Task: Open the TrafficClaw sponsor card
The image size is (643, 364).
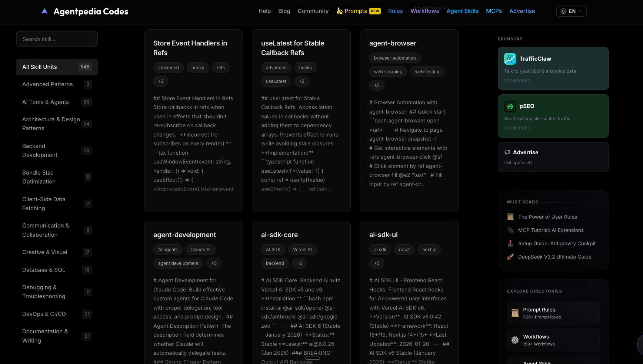Action: tap(553, 68)
